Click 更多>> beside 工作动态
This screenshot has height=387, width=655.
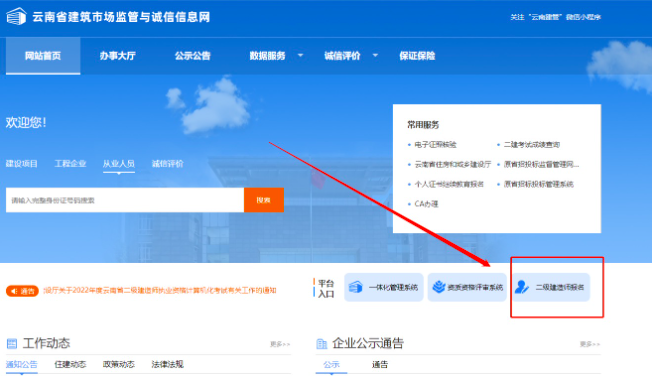280,344
